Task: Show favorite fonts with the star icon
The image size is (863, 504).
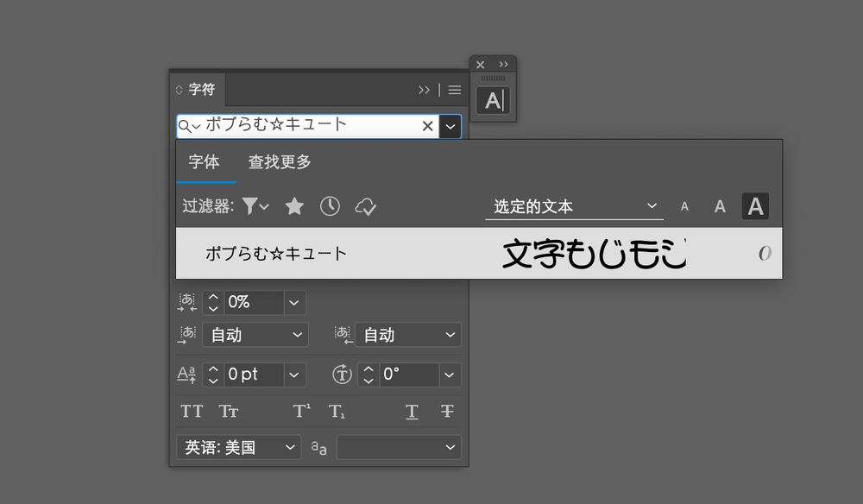Action: point(294,206)
